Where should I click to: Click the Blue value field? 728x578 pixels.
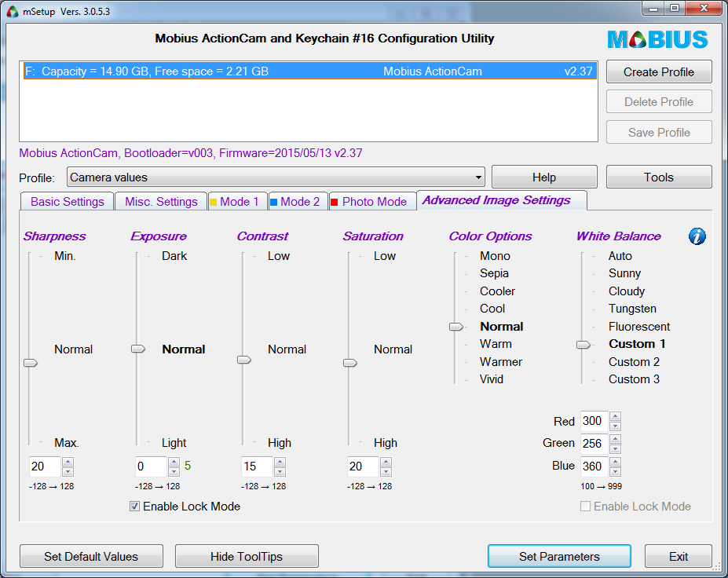594,466
